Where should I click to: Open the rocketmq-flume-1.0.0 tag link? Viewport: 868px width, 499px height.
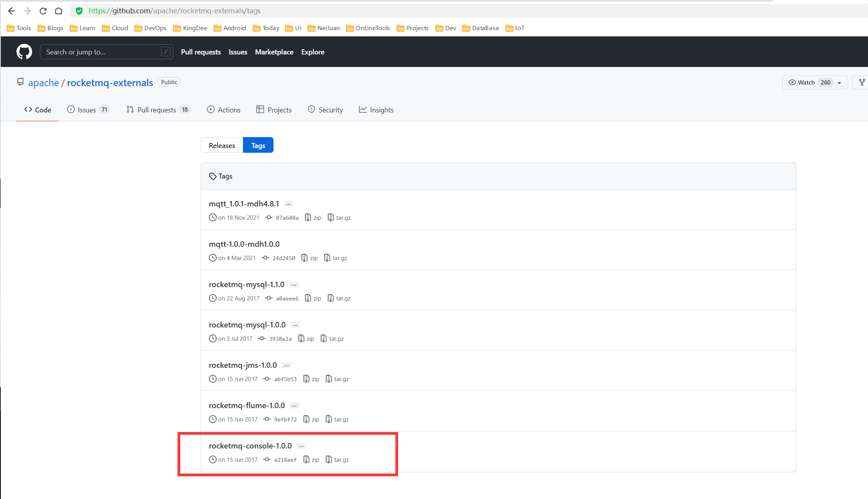(x=246, y=405)
